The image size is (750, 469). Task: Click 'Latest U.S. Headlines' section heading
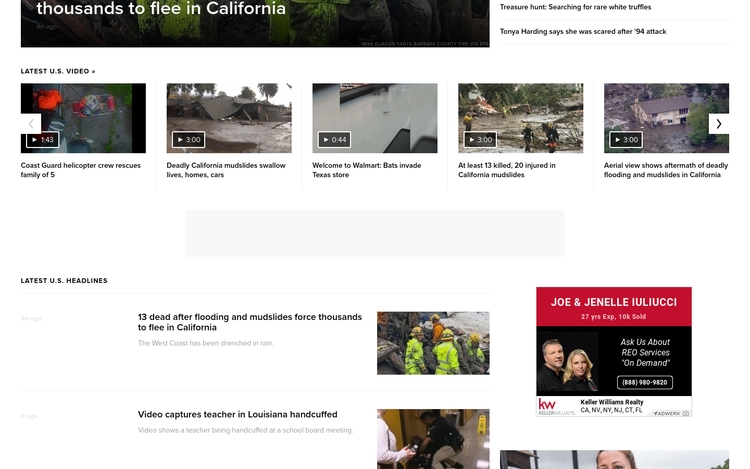click(x=64, y=281)
